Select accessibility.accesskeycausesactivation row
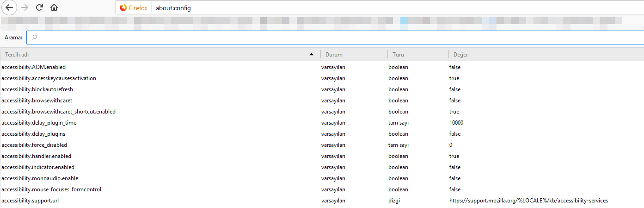Viewport: 644px width, 208px height. (x=322, y=78)
